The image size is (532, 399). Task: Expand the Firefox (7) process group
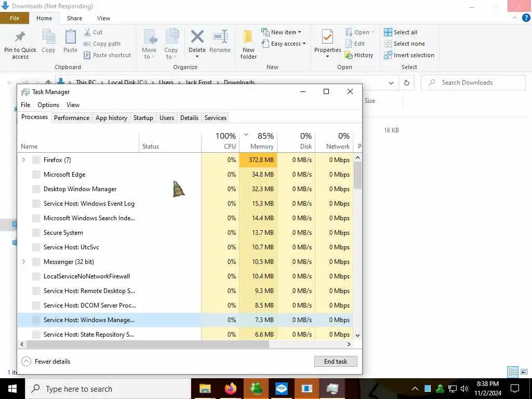(23, 160)
